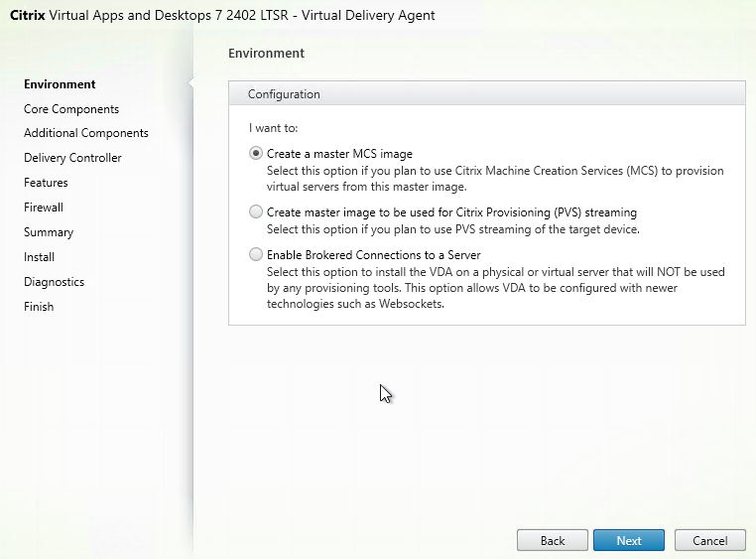
Task: Select Additional Components in sidebar
Action: point(86,133)
